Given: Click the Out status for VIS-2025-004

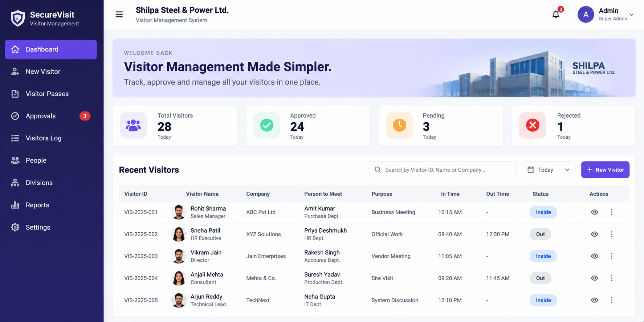Looking at the screenshot, I should pos(540,278).
